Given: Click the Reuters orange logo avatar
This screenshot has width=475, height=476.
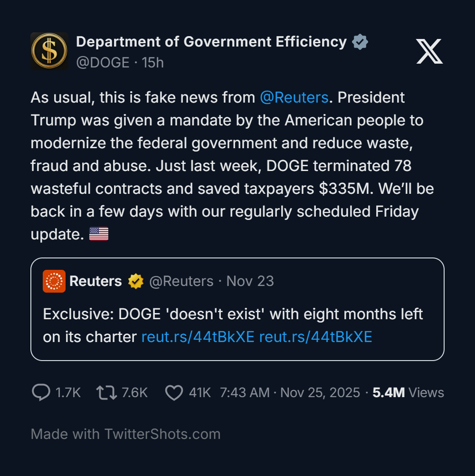Looking at the screenshot, I should [54, 281].
